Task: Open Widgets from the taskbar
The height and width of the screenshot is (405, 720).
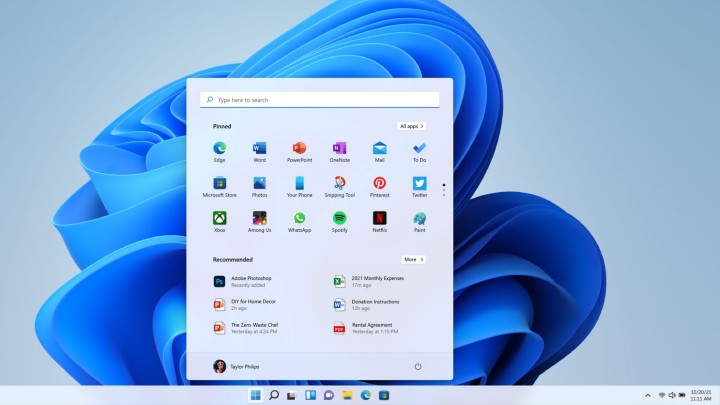Action: (x=310, y=395)
